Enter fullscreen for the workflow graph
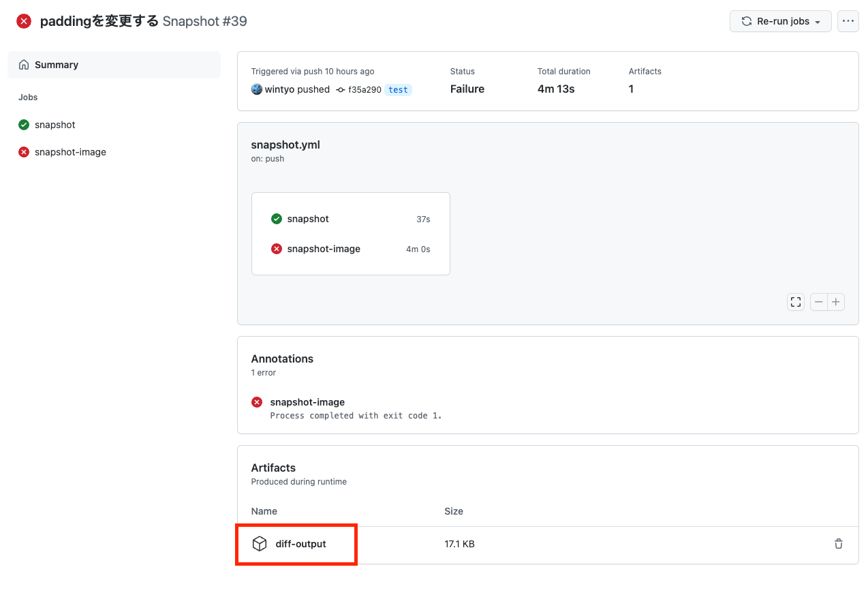The image size is (868, 595). (x=796, y=302)
